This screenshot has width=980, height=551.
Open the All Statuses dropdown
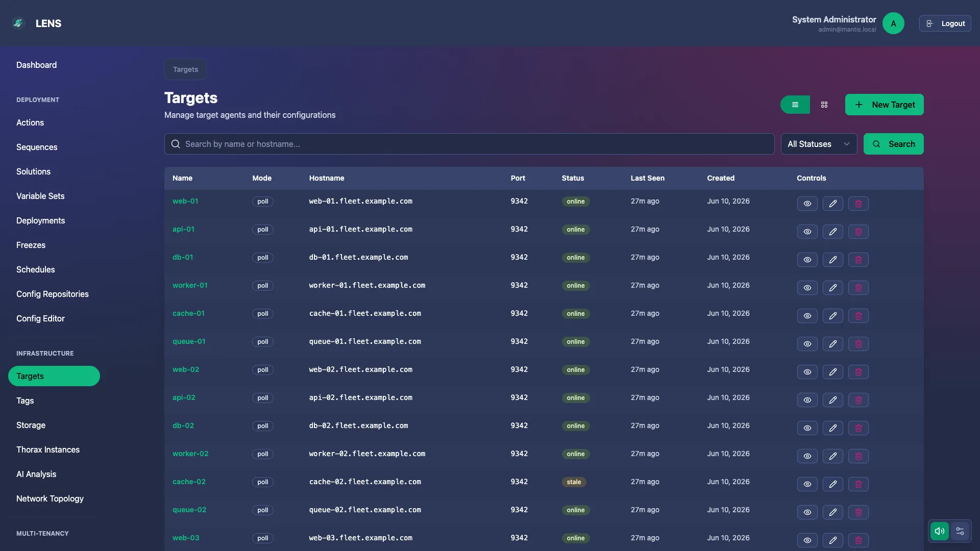tap(819, 144)
